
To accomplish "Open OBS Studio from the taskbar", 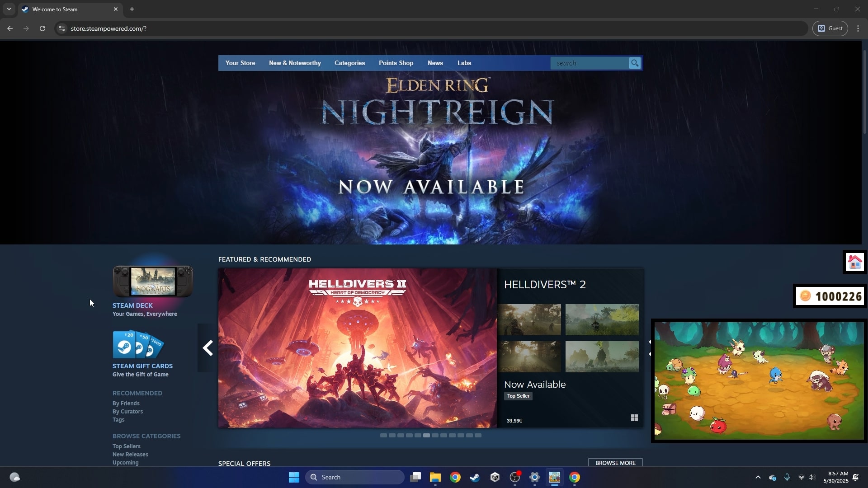I will pyautogui.click(x=515, y=477).
